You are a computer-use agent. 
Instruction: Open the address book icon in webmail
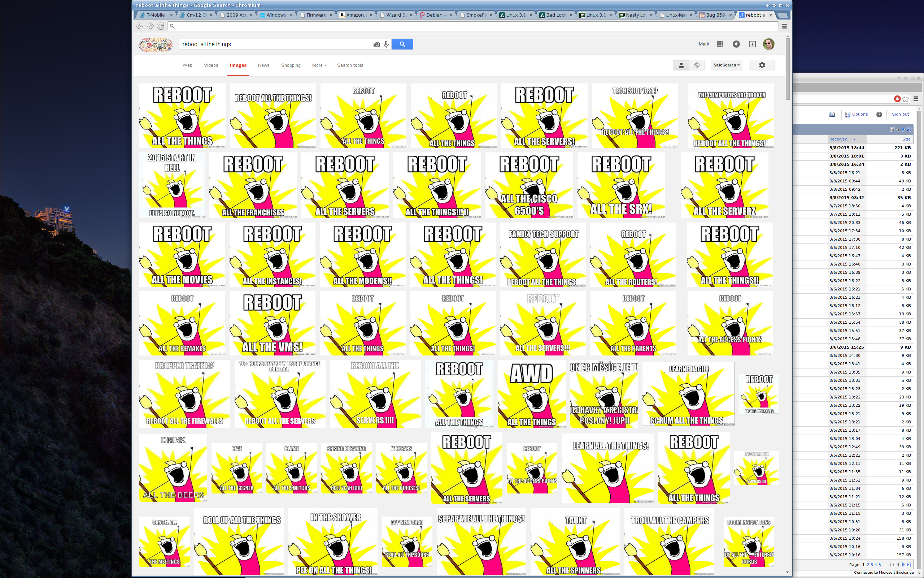pos(832,114)
